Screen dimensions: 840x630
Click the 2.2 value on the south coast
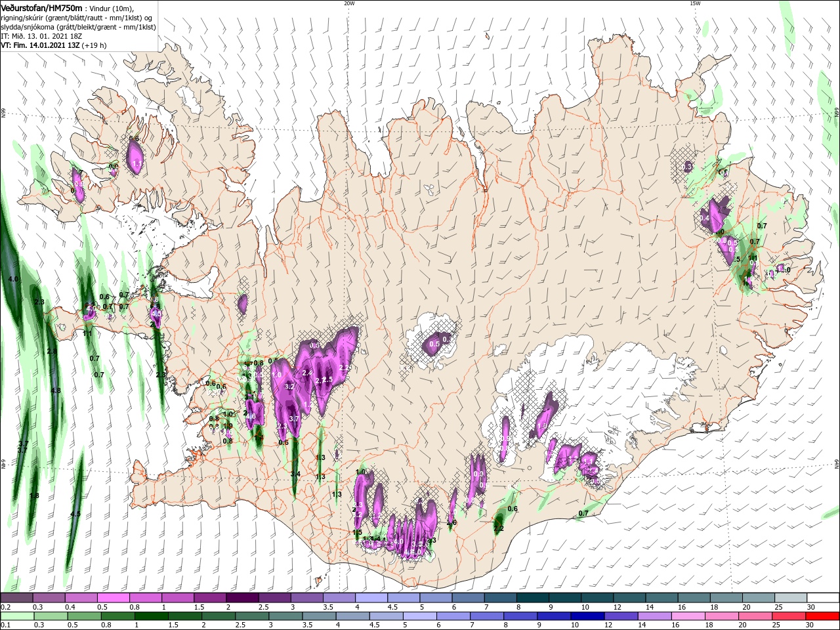pyautogui.click(x=498, y=529)
